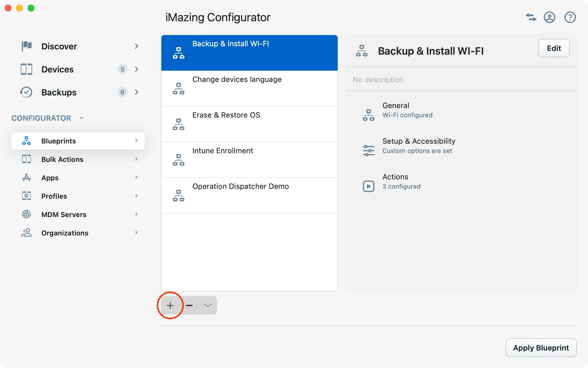Open Profiles via its gear icon

tap(26, 196)
